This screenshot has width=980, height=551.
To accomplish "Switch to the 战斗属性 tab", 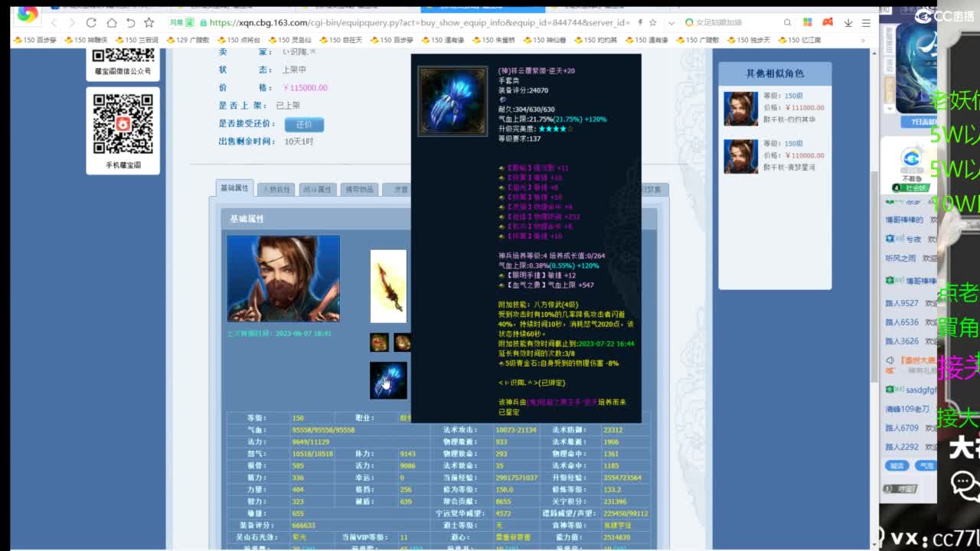I will (318, 189).
